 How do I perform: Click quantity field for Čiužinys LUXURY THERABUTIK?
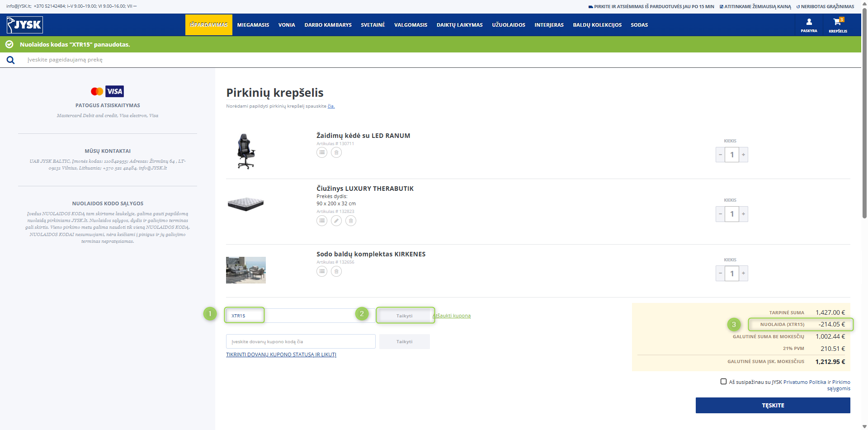click(732, 214)
